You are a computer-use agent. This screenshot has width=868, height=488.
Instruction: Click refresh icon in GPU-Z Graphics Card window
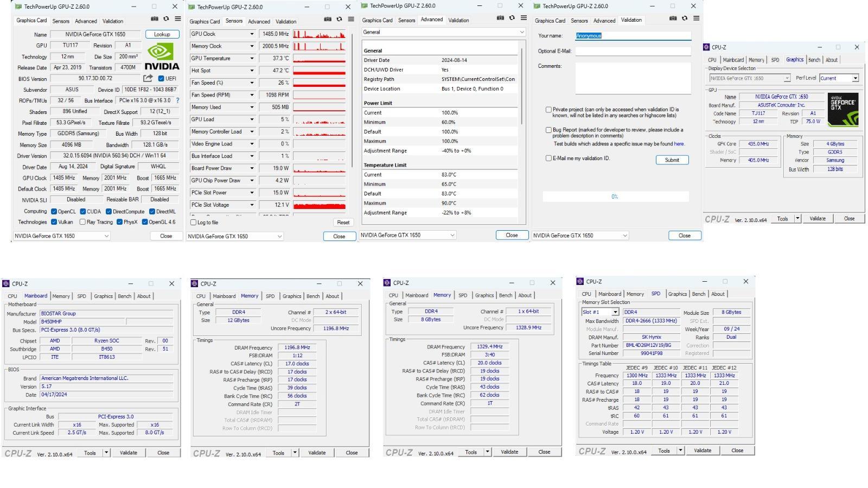point(166,19)
